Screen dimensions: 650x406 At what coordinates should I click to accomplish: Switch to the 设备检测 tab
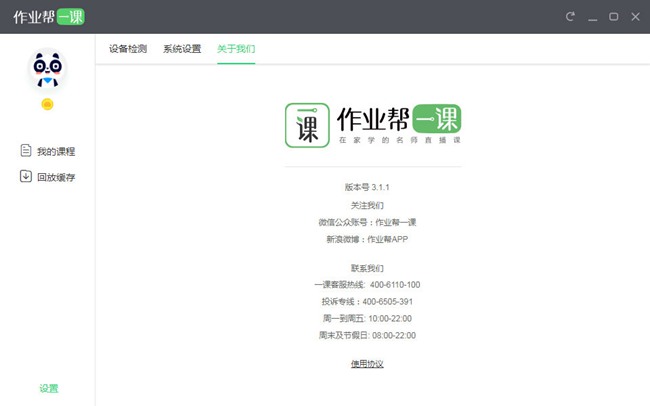coord(128,49)
